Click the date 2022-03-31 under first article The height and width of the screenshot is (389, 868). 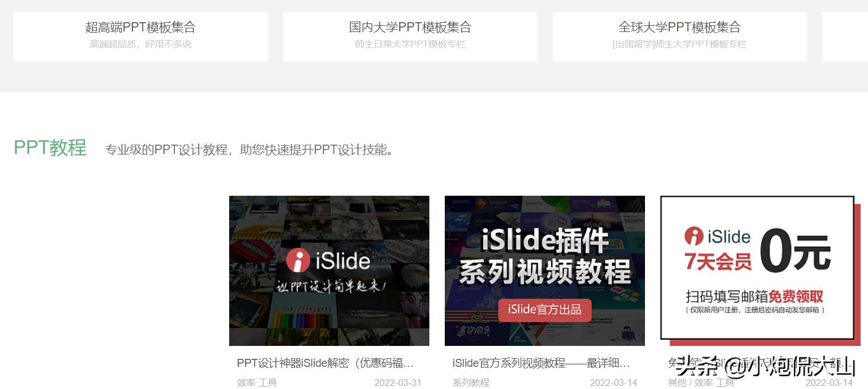tap(399, 382)
